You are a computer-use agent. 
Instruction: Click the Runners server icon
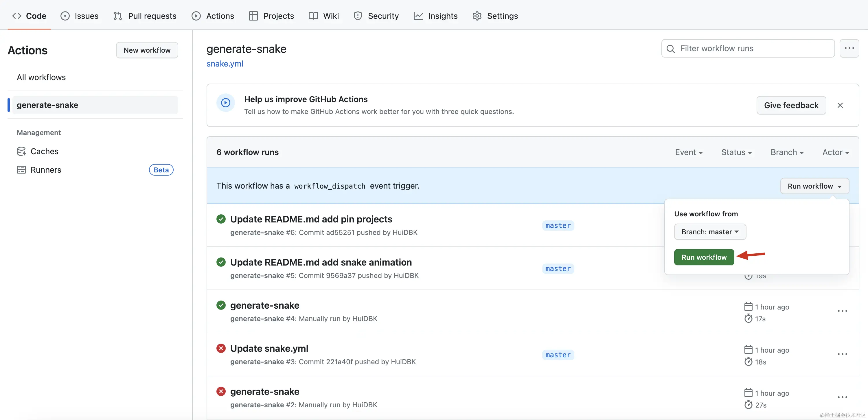pyautogui.click(x=21, y=170)
